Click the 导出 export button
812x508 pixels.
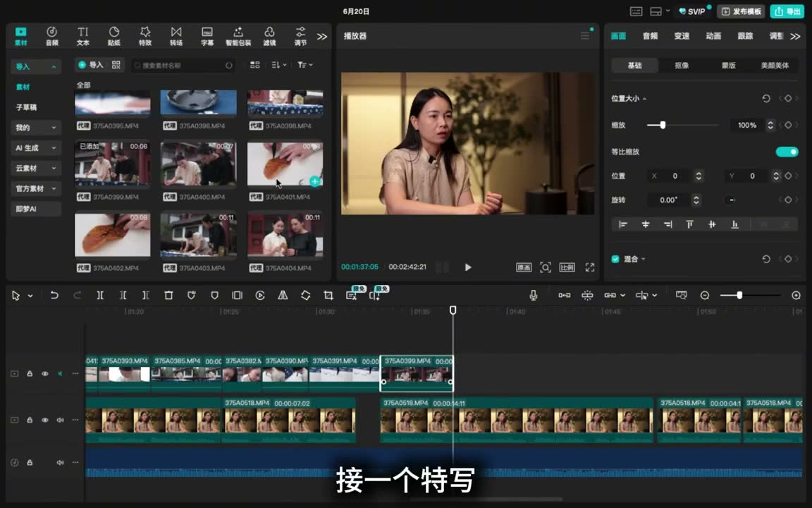coord(787,11)
